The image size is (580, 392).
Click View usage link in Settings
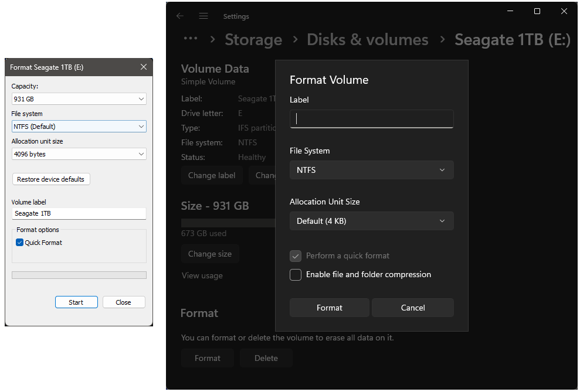(x=202, y=275)
